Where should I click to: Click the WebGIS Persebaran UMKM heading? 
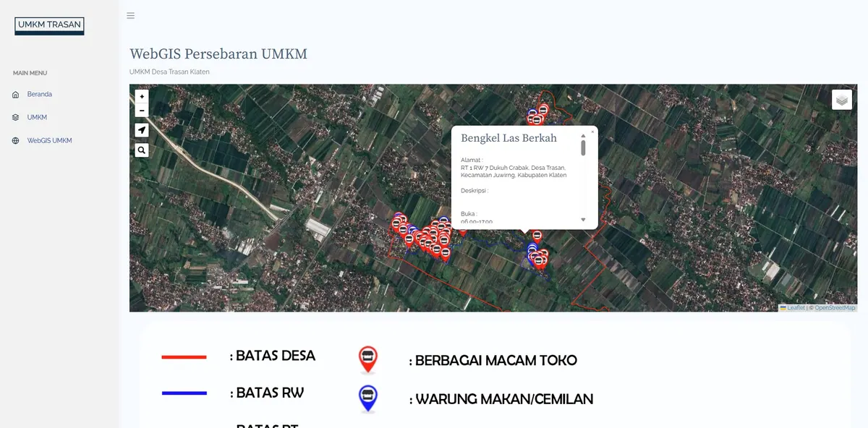pos(218,54)
